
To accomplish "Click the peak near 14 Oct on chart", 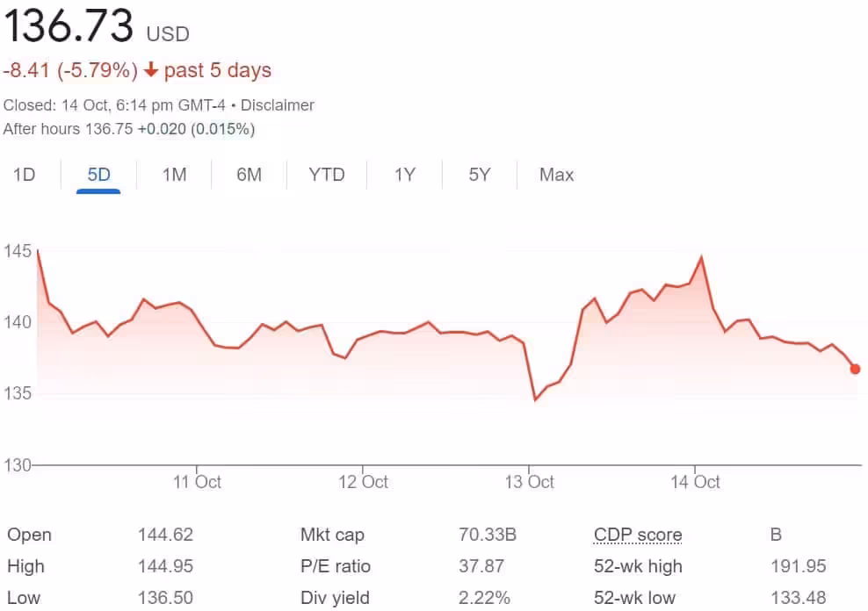I will tap(700, 255).
